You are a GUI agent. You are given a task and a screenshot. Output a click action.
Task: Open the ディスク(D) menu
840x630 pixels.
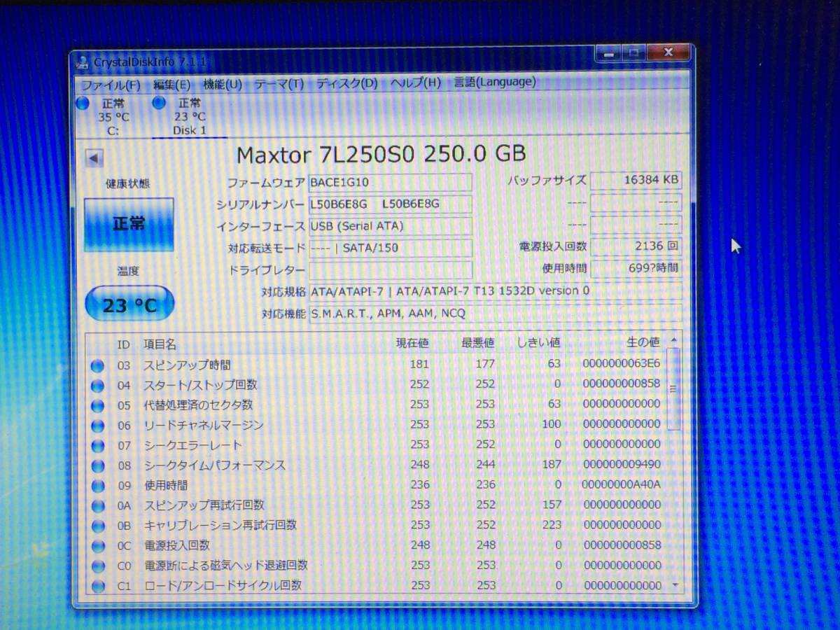click(x=346, y=83)
